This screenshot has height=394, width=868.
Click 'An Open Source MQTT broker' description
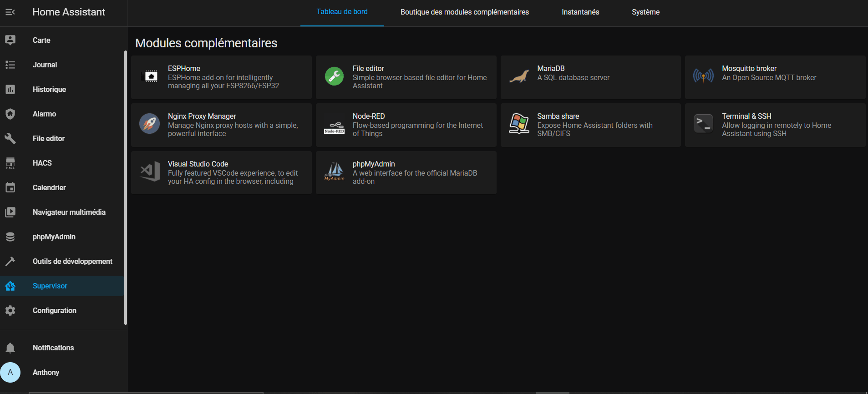coord(769,77)
